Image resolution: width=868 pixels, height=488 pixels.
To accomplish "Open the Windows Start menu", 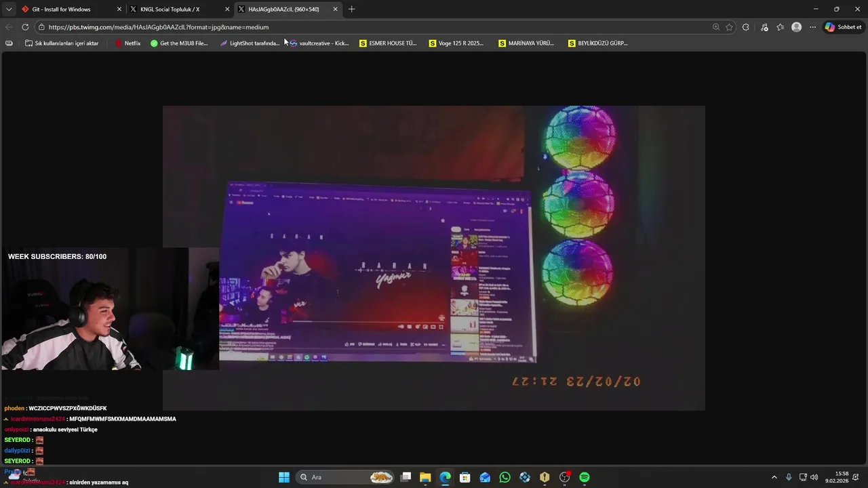I will [x=284, y=477].
